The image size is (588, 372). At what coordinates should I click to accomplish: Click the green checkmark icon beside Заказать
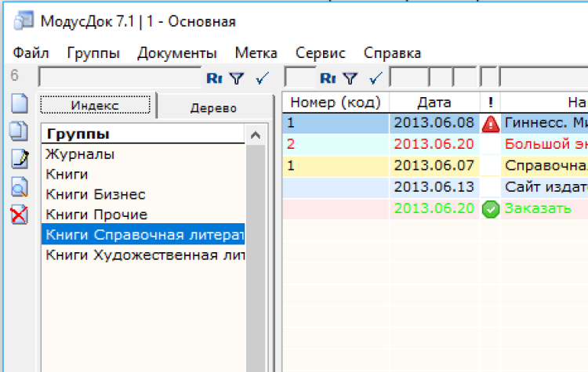point(490,209)
